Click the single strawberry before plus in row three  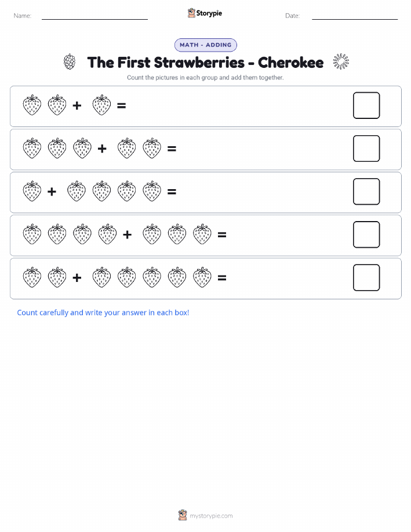[32, 191]
